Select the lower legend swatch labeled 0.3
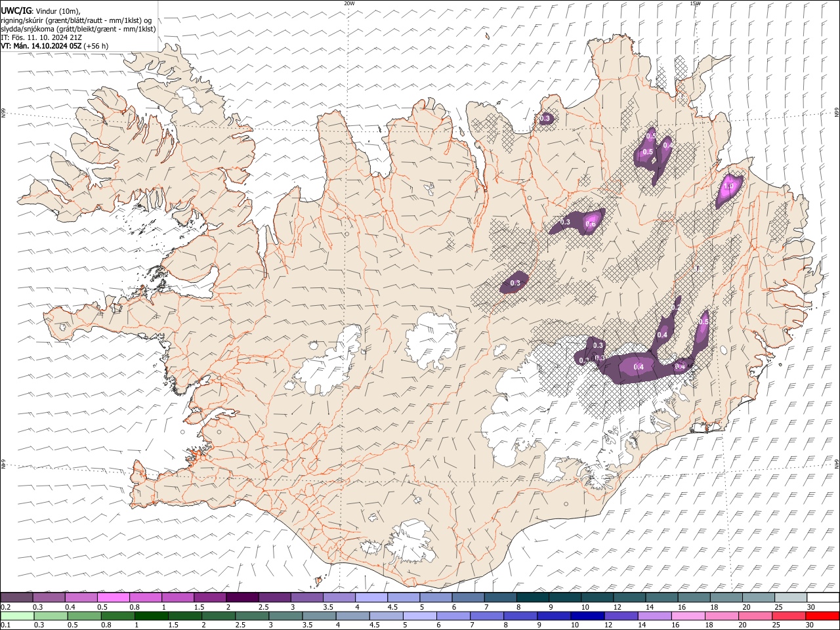 pos(51,616)
